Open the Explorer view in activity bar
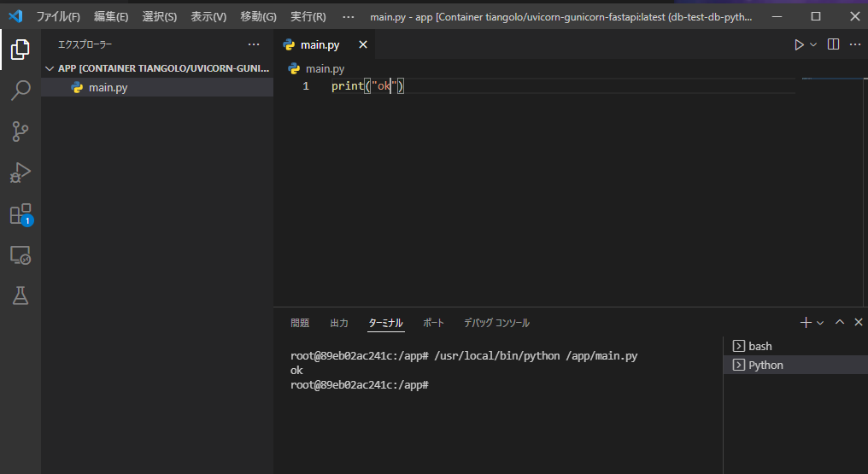The width and height of the screenshot is (868, 474). 21,50
